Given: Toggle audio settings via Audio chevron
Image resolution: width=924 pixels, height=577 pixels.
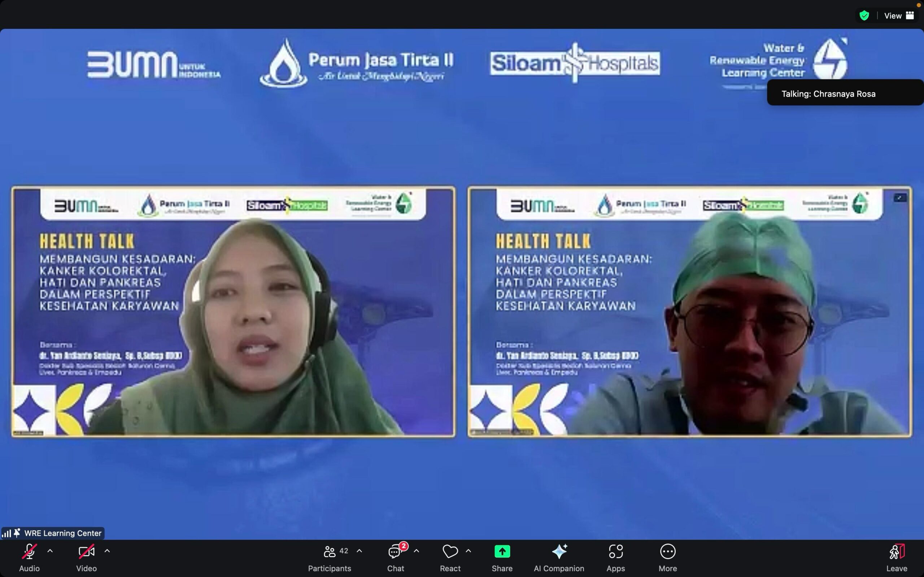Looking at the screenshot, I should tap(50, 551).
